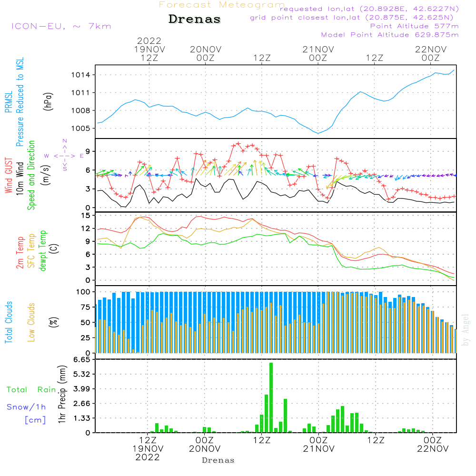Click the green Total Rain legend label
476x476 pixels.
(x=31, y=390)
